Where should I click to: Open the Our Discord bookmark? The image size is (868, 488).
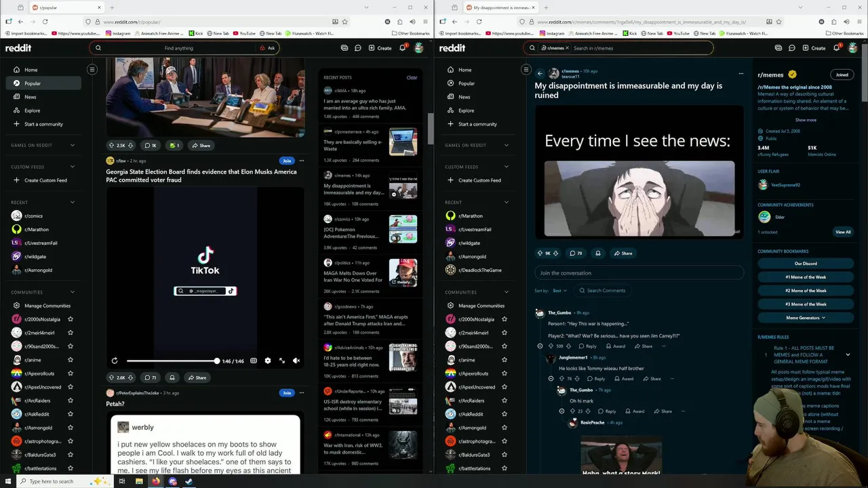[x=806, y=264]
